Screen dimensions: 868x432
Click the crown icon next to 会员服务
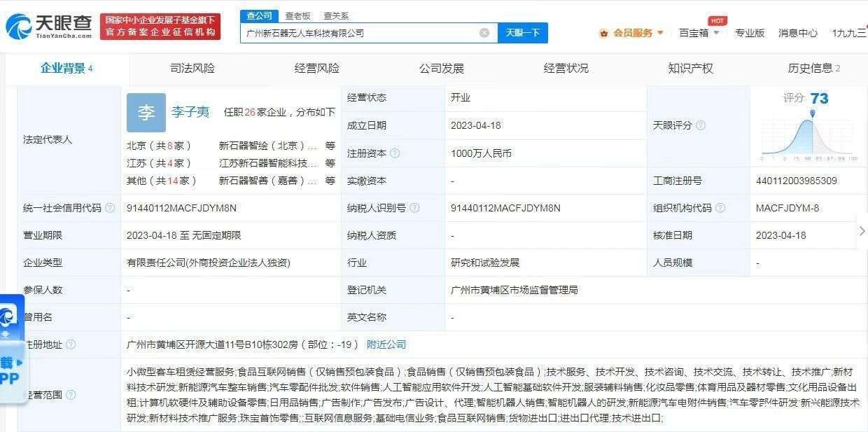pos(603,33)
